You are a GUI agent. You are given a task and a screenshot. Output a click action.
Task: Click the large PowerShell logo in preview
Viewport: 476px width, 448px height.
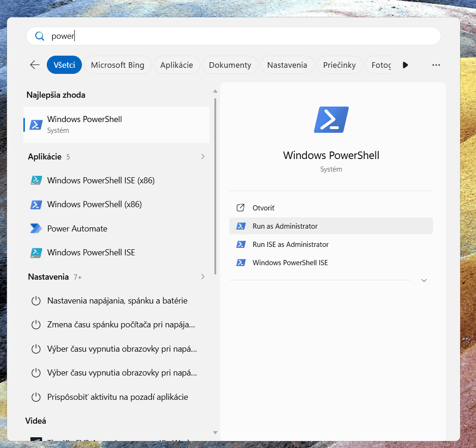331,120
